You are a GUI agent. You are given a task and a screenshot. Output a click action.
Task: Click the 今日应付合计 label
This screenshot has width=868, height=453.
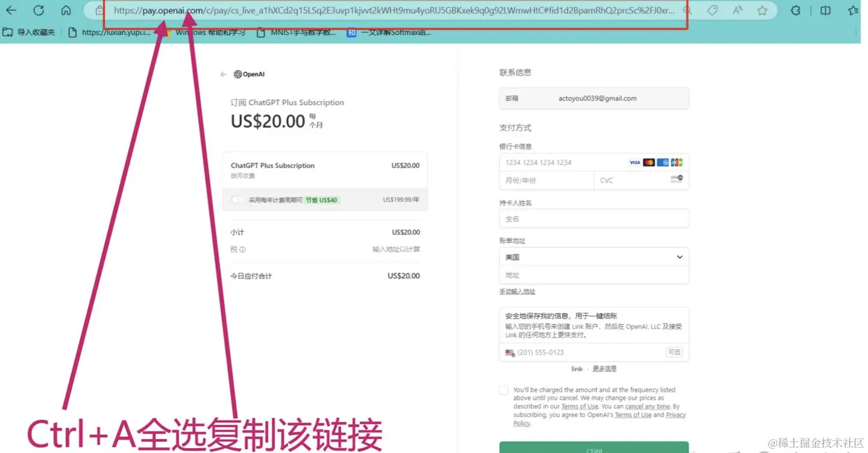click(x=251, y=276)
